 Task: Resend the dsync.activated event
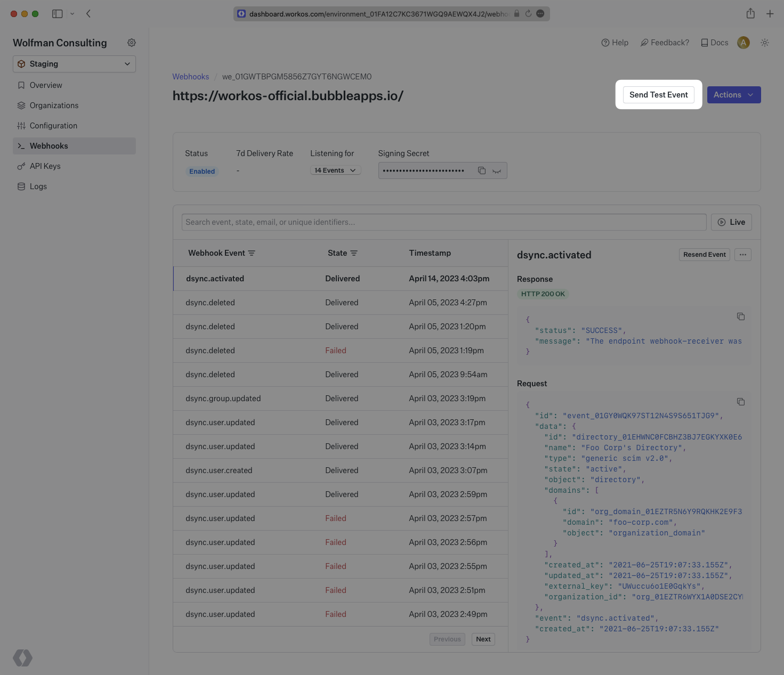tap(705, 255)
